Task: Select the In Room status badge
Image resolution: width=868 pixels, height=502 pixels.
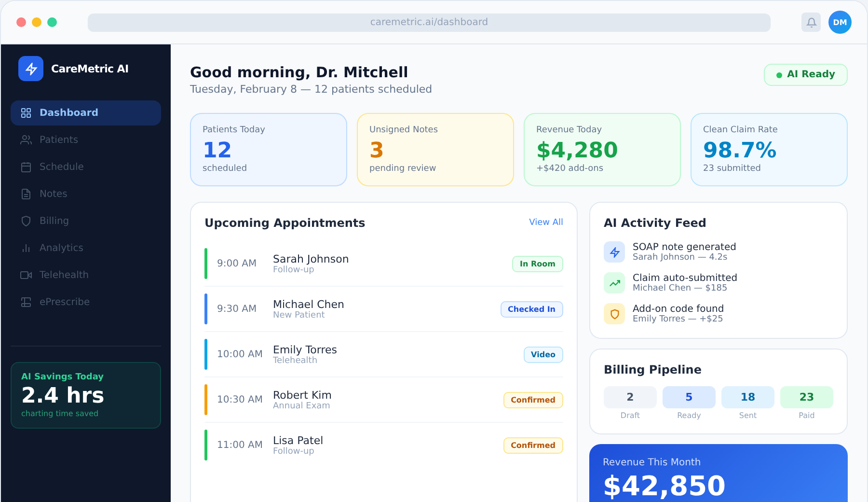Action: [537, 264]
